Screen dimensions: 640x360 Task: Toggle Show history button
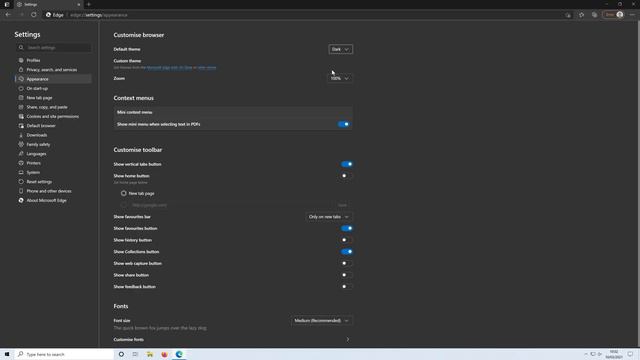(347, 240)
